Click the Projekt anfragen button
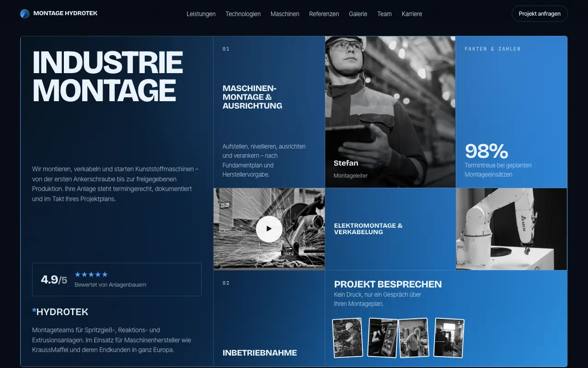 click(x=540, y=14)
